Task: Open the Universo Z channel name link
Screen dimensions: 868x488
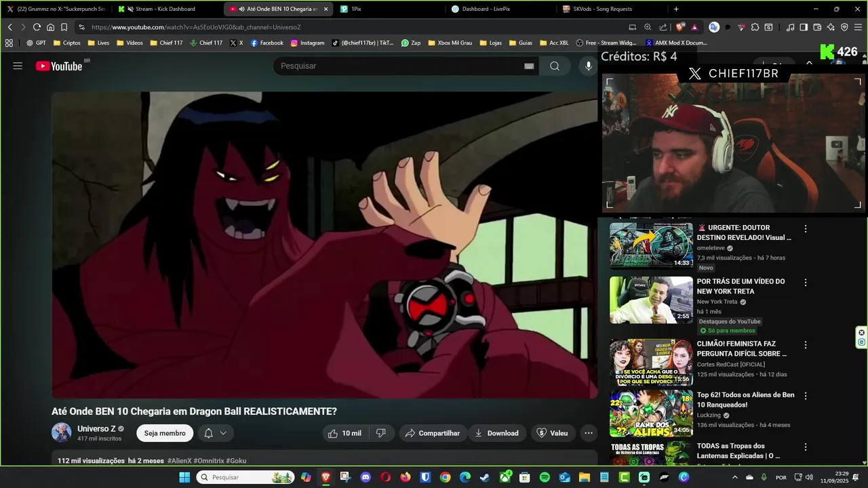Action: [x=96, y=429]
